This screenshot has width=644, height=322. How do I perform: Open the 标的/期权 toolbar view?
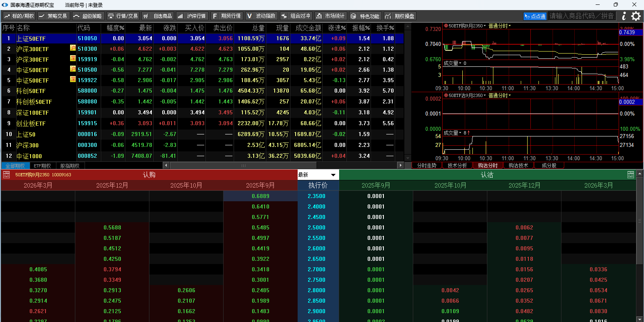tap(19, 16)
